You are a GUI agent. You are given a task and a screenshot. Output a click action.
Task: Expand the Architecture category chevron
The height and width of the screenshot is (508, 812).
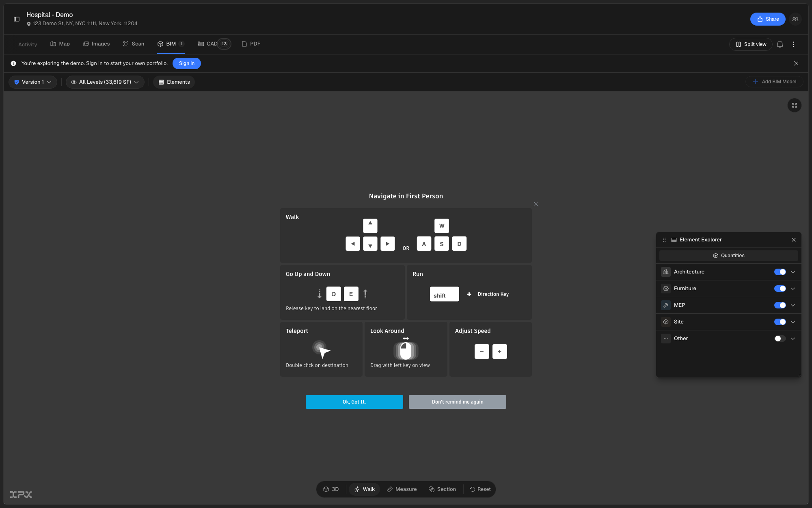[793, 272]
